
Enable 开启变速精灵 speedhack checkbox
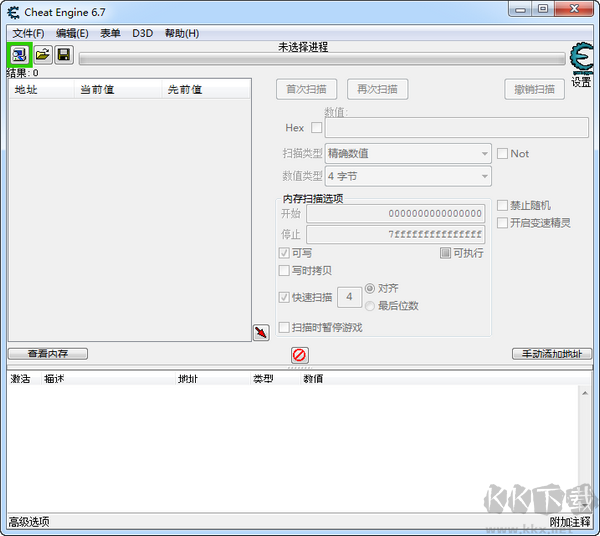(502, 223)
